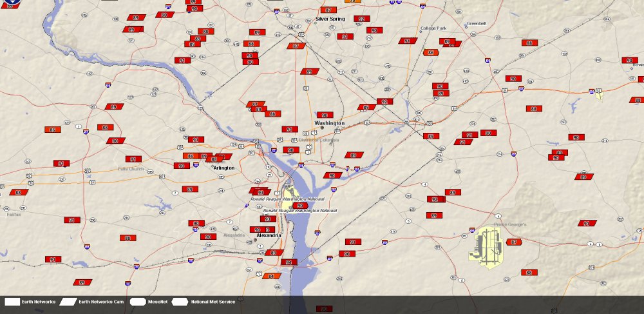Open the 90 marker just above Washington label

pos(325,115)
